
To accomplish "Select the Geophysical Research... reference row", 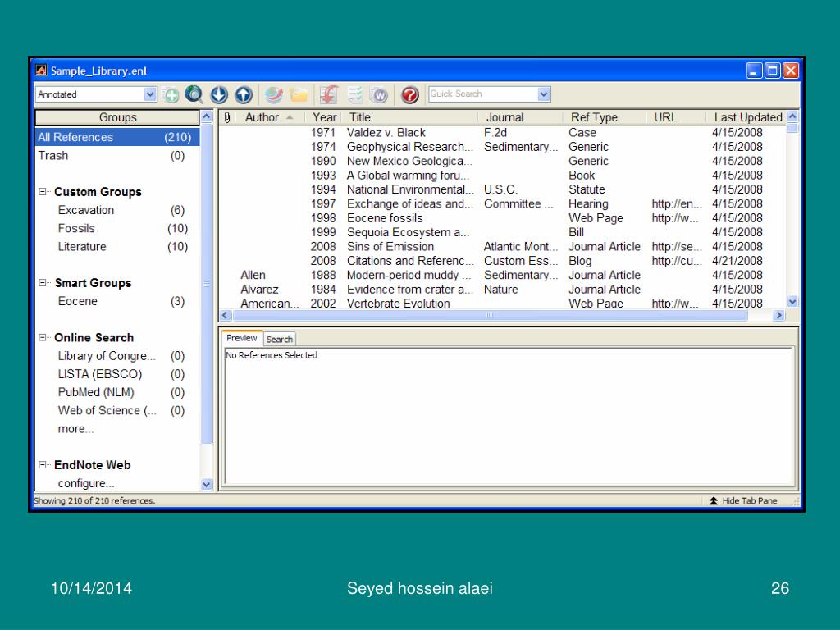I will tap(501, 147).
